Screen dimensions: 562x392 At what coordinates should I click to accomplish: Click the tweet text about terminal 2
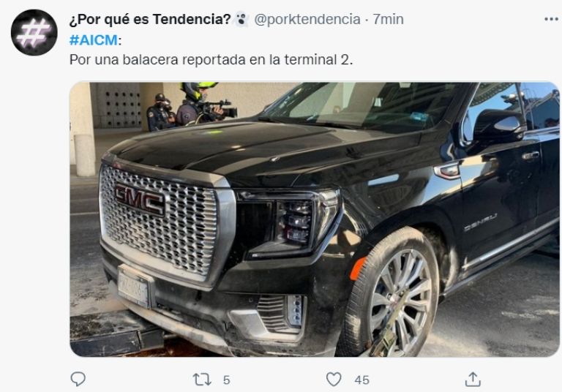(x=211, y=59)
